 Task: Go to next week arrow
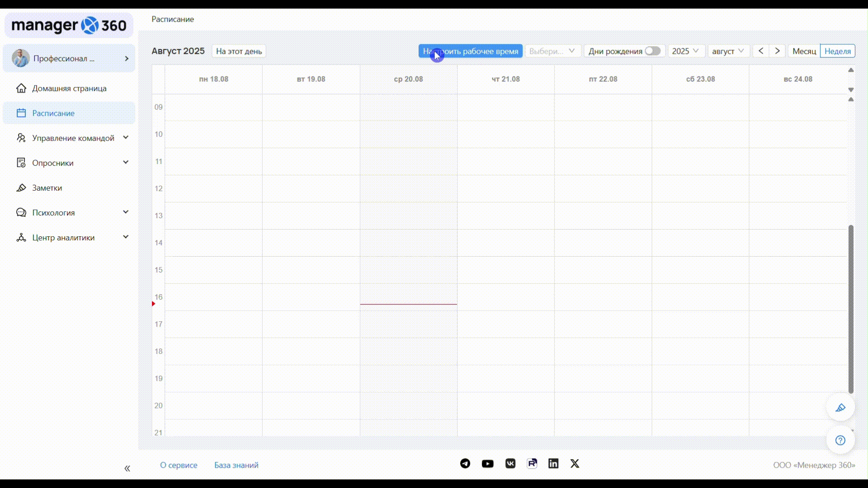[778, 51]
